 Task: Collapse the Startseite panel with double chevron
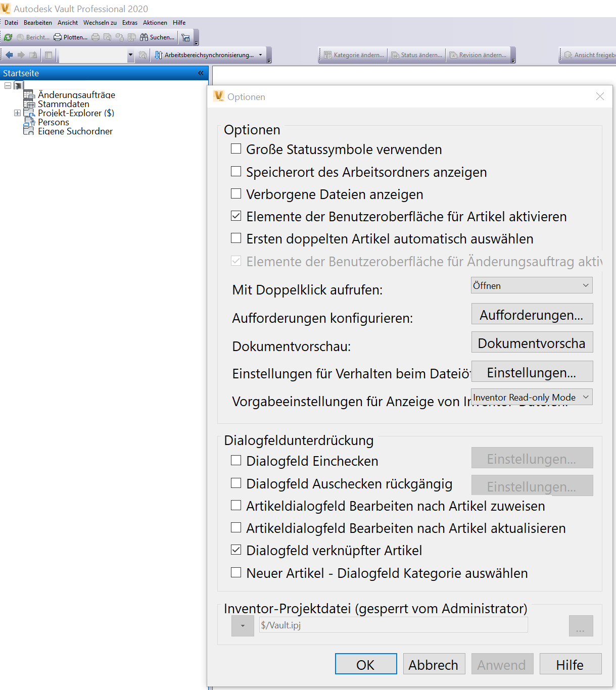pos(201,73)
